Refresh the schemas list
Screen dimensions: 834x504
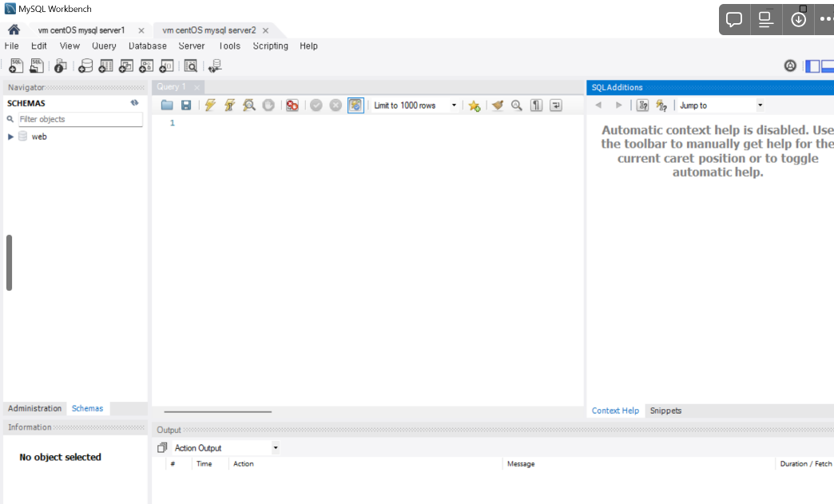pos(134,102)
